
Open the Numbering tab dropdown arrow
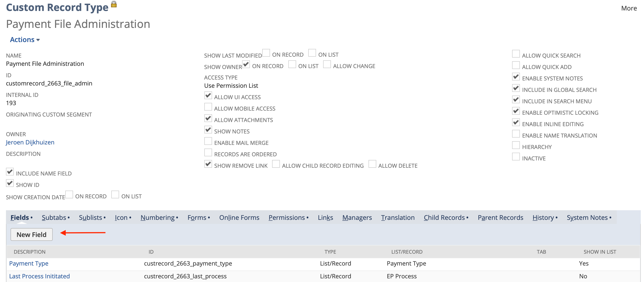pos(177,218)
